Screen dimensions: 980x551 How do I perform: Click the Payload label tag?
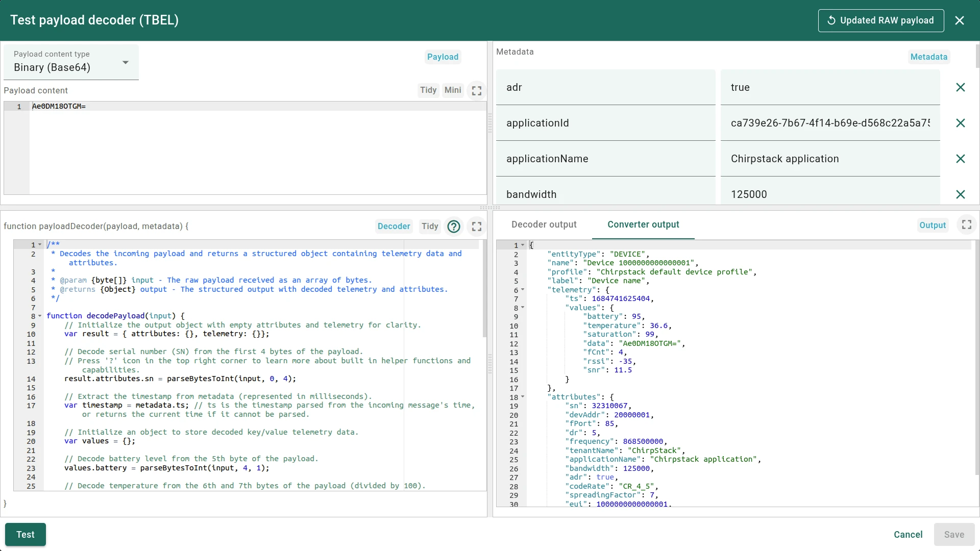click(443, 57)
